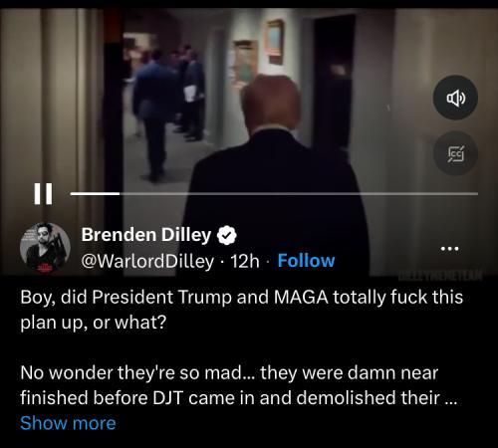Expand the post with Show more

pyautogui.click(x=68, y=423)
